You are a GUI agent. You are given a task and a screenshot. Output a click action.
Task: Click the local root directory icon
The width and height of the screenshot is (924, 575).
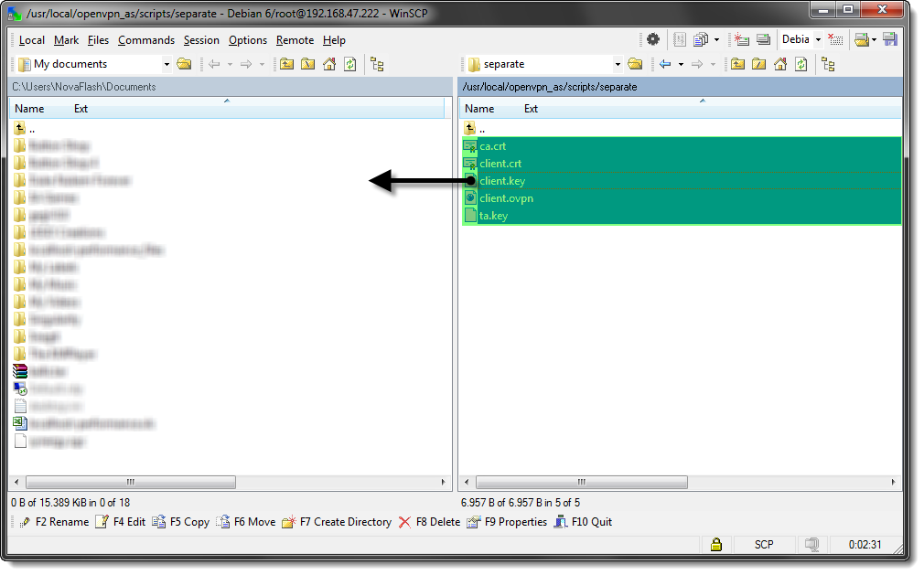(x=308, y=64)
